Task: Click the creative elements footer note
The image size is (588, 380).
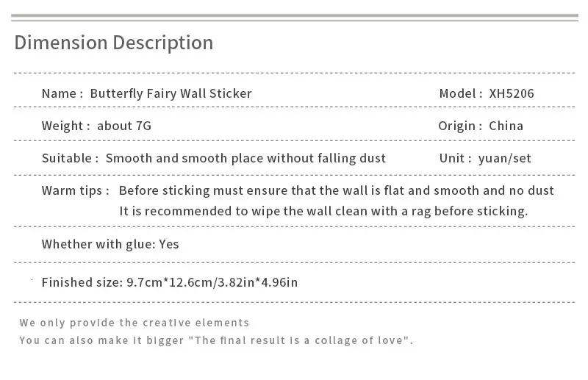Action: coord(135,323)
